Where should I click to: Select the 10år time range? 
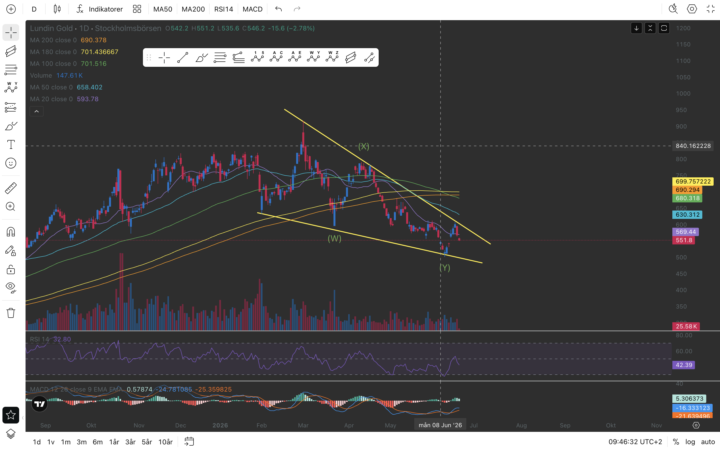pos(165,442)
